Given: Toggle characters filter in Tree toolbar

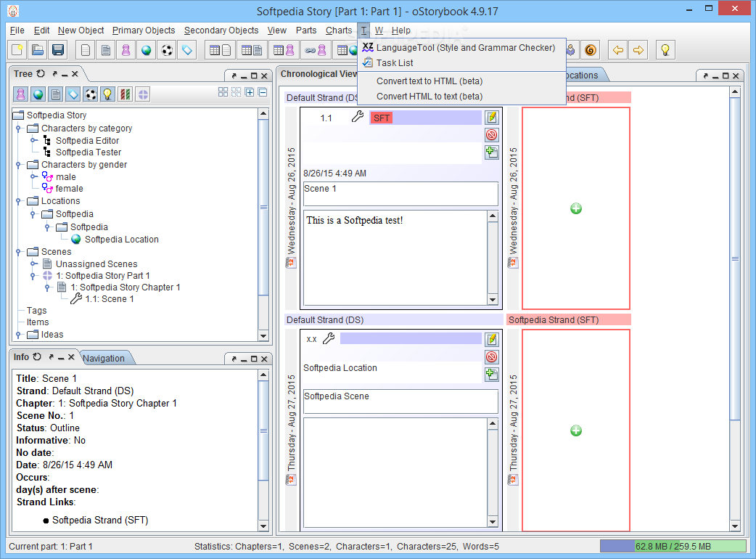Looking at the screenshot, I should click(21, 94).
